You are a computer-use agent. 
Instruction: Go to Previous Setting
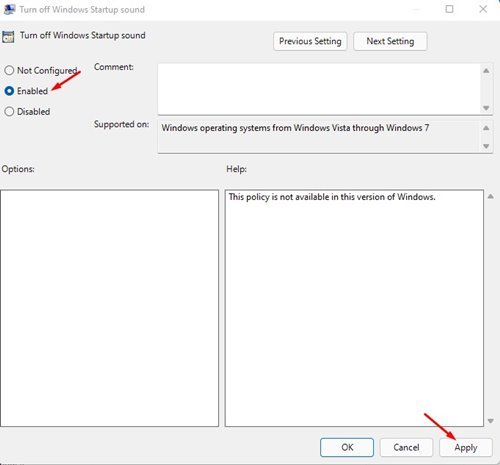310,41
